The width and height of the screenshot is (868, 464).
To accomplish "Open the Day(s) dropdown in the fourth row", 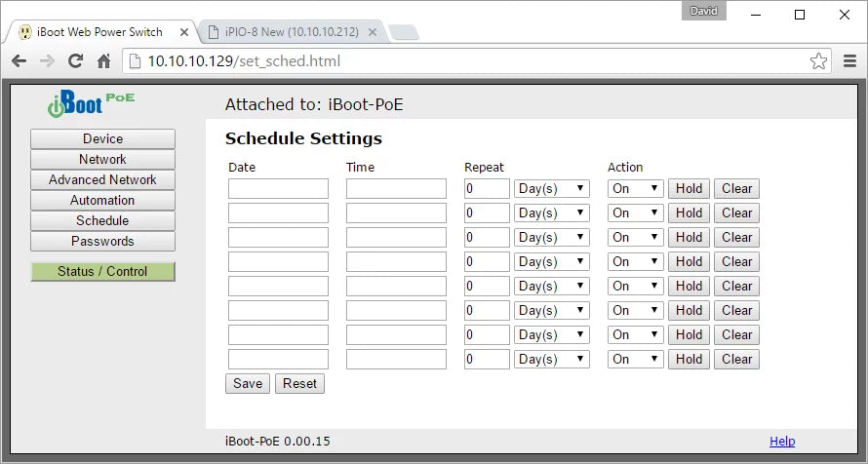I will (x=552, y=261).
